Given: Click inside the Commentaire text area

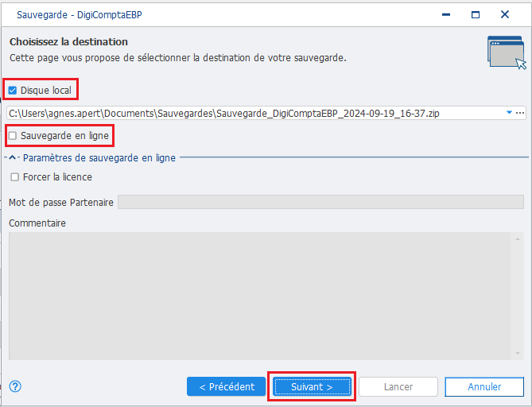Looking at the screenshot, I should click(259, 296).
